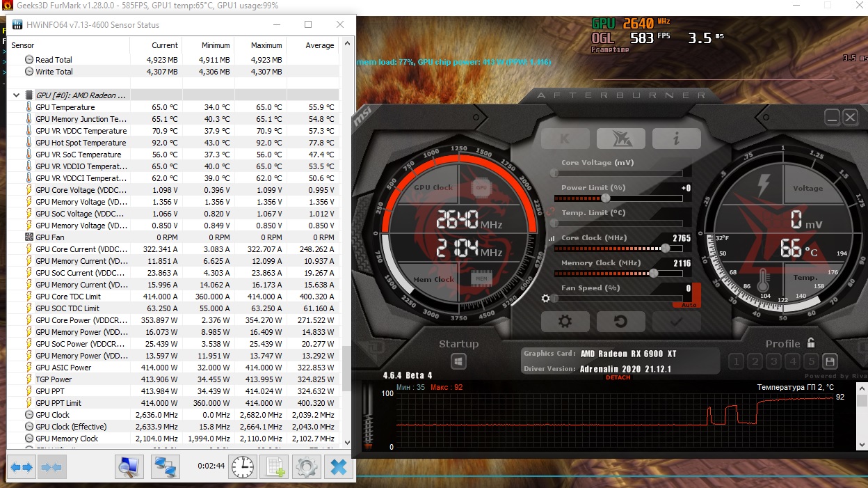Click the Maximum column header
The width and height of the screenshot is (868, 488).
[x=261, y=45]
